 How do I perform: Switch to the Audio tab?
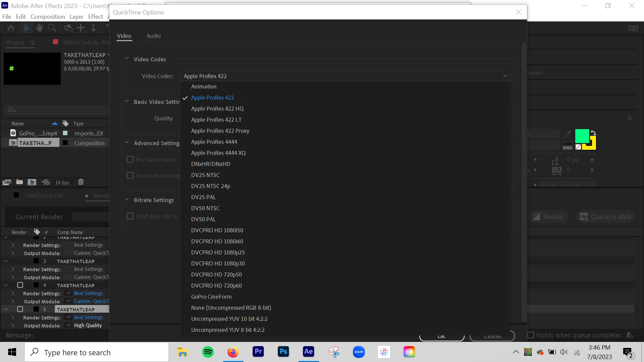pos(154,36)
